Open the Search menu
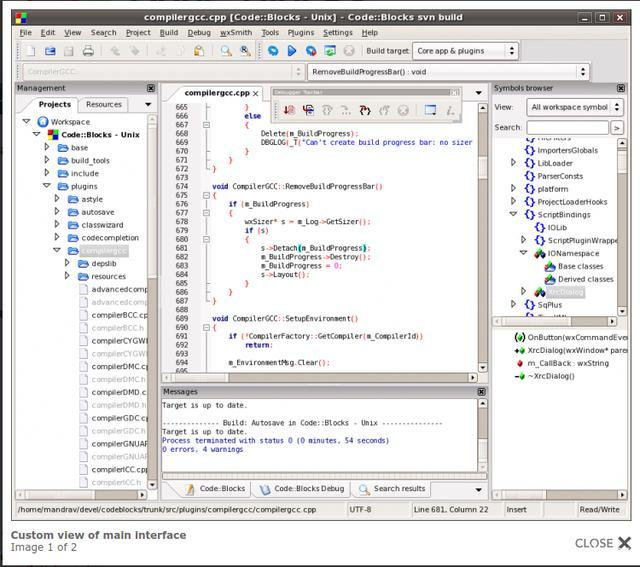 pyautogui.click(x=103, y=33)
